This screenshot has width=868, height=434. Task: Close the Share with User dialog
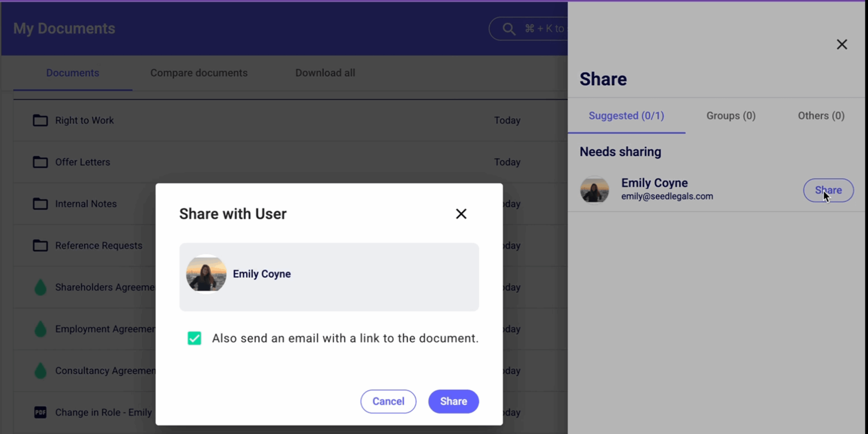tap(461, 214)
